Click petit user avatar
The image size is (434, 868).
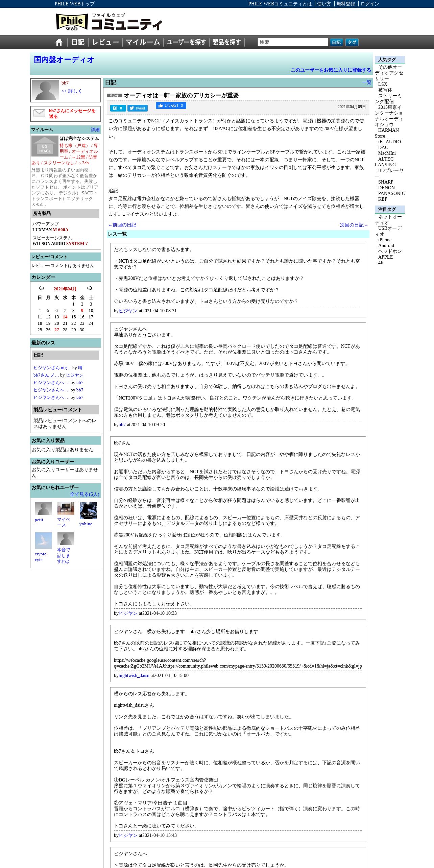pyautogui.click(x=44, y=509)
